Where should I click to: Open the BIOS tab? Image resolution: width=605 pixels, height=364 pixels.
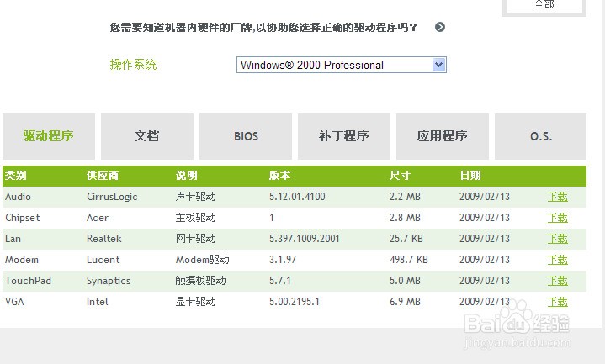[246, 136]
